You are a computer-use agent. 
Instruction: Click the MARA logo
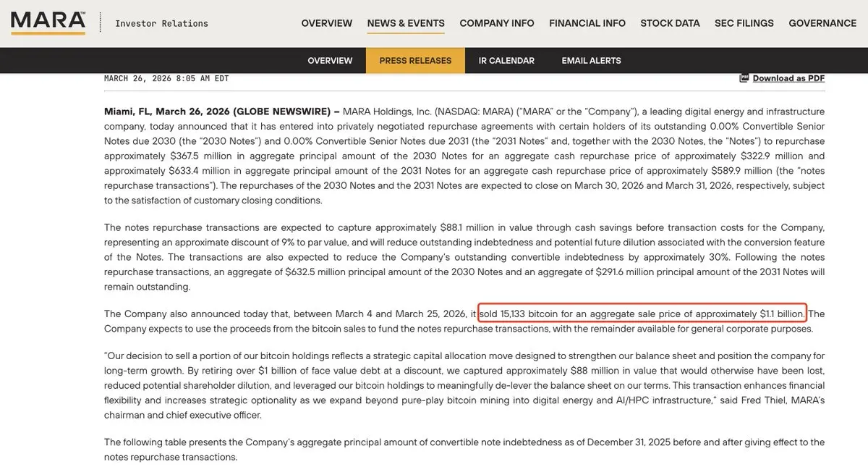(x=48, y=22)
